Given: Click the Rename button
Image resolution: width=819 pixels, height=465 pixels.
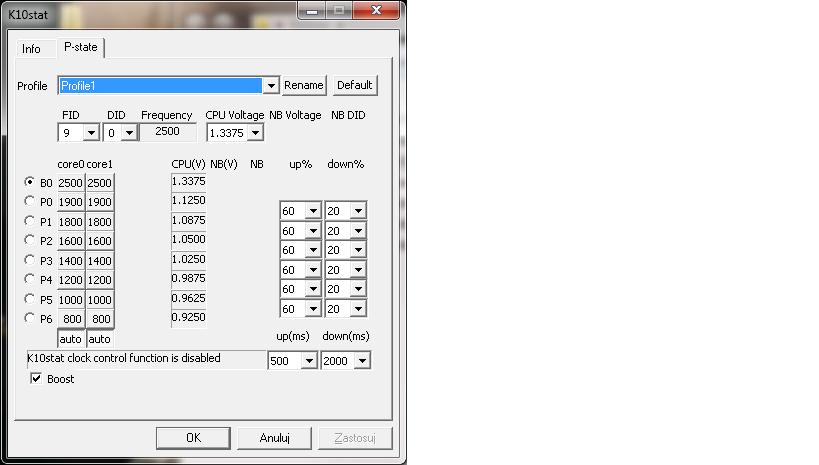Looking at the screenshot, I should (303, 85).
